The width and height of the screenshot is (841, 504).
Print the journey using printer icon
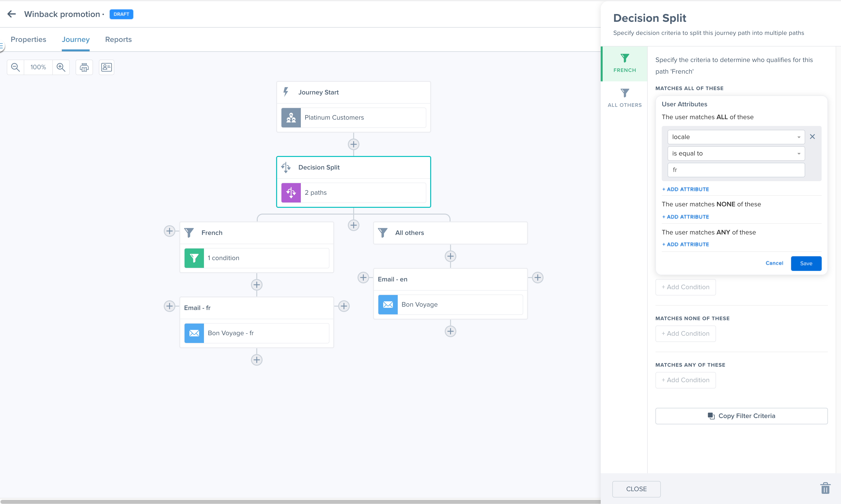[x=84, y=67]
